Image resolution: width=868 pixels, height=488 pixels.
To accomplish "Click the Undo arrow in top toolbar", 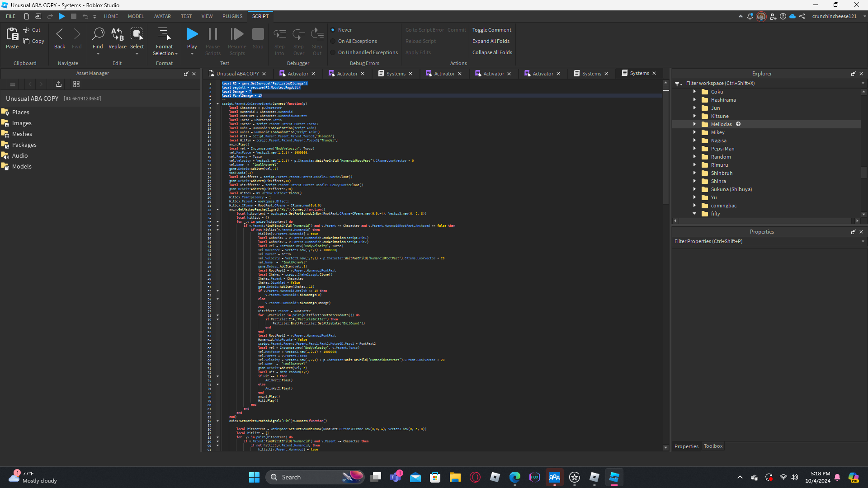I will (x=85, y=16).
